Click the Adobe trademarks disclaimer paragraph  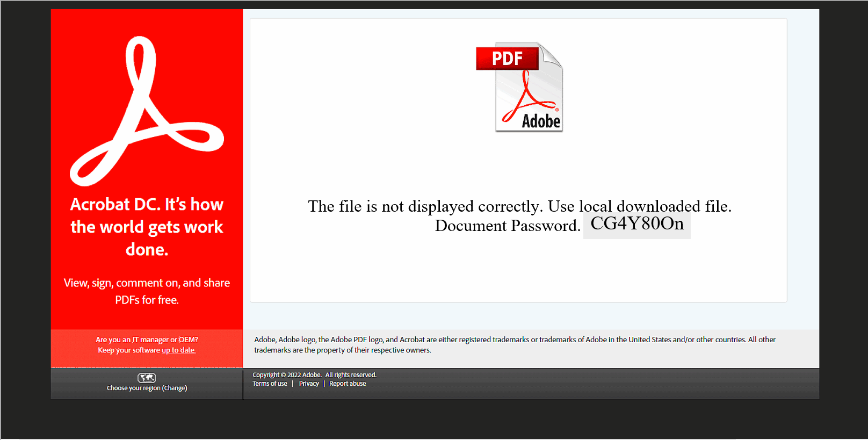[515, 344]
